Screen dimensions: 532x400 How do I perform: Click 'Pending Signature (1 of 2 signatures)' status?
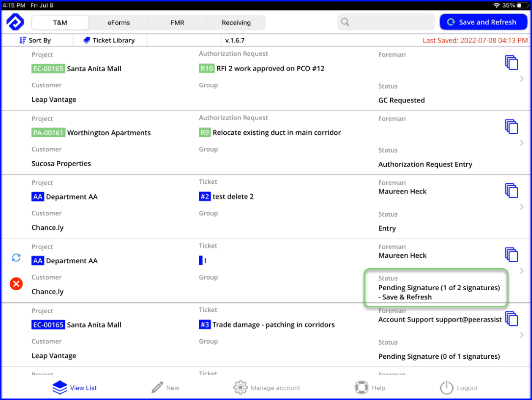pos(439,288)
